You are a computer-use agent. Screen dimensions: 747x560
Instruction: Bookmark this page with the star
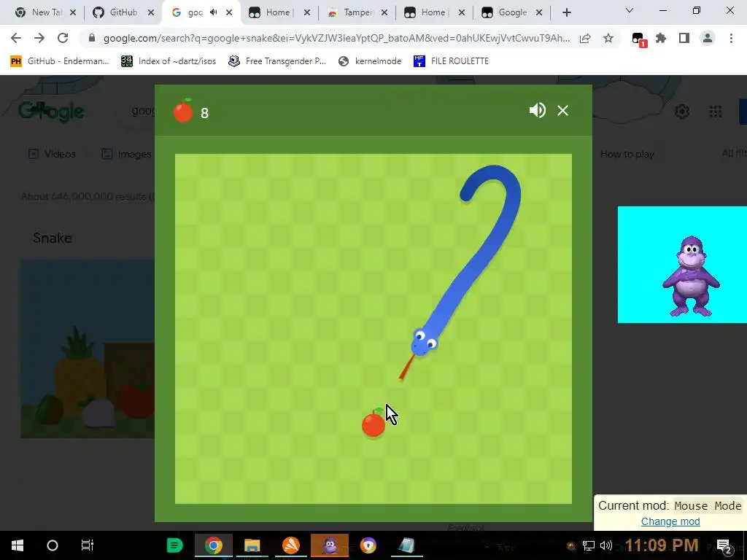tap(608, 38)
